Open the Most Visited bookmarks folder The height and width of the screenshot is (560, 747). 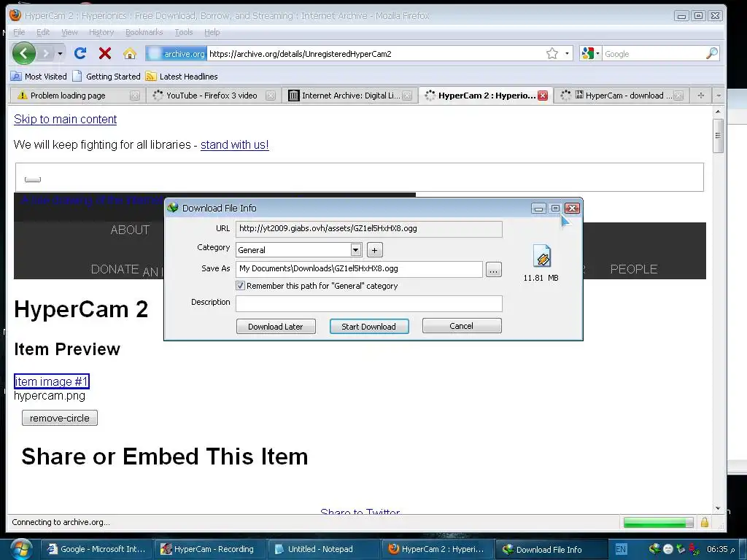39,76
